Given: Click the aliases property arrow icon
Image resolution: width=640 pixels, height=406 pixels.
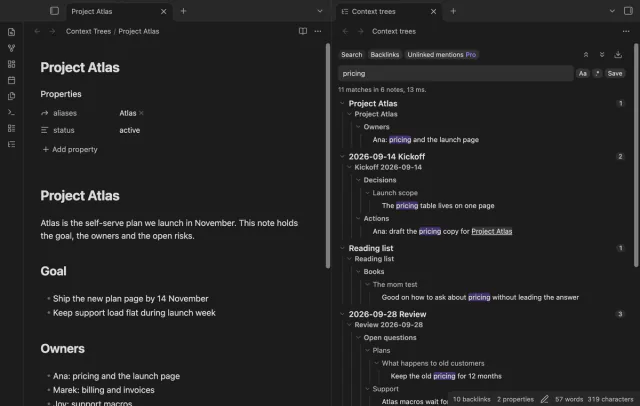Looking at the screenshot, I should tap(44, 113).
